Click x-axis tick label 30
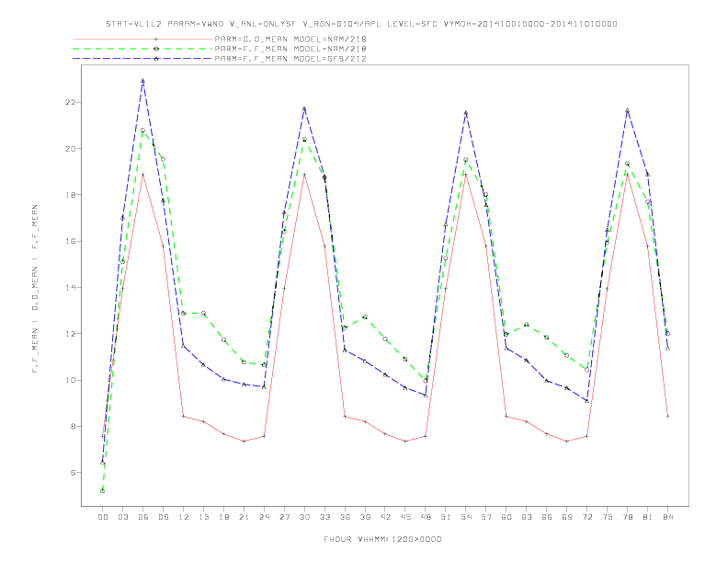 tap(304, 517)
